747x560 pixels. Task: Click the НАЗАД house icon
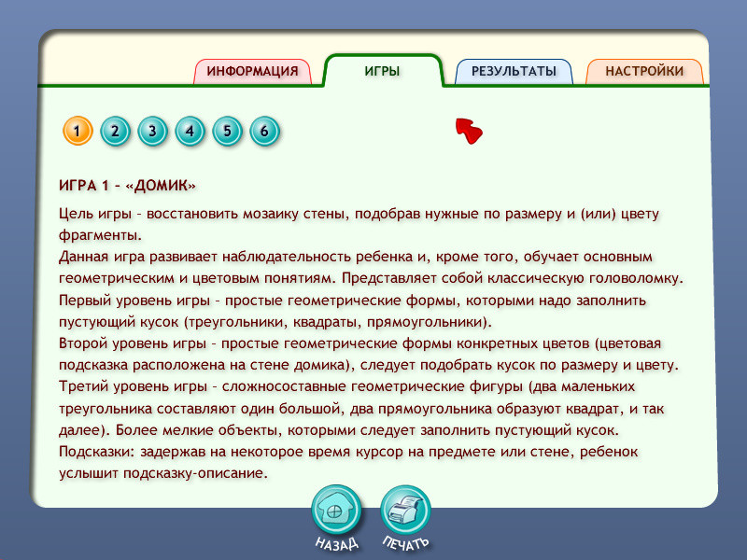[336, 511]
